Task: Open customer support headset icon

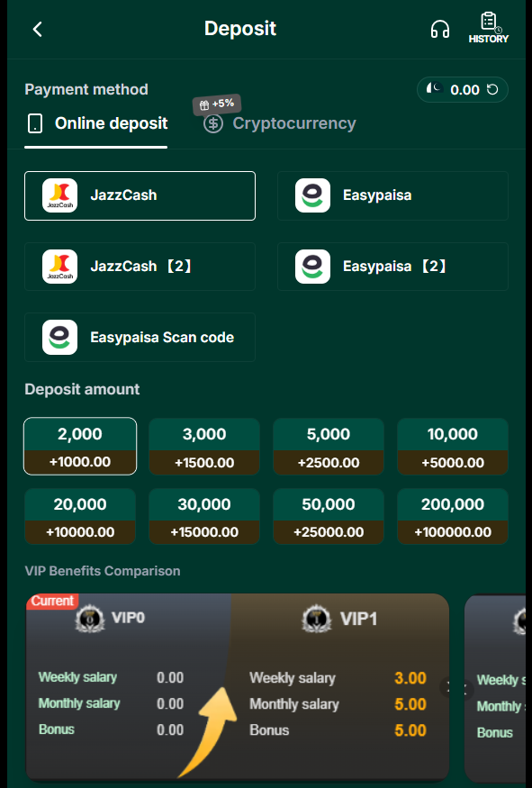Action: coord(440,29)
